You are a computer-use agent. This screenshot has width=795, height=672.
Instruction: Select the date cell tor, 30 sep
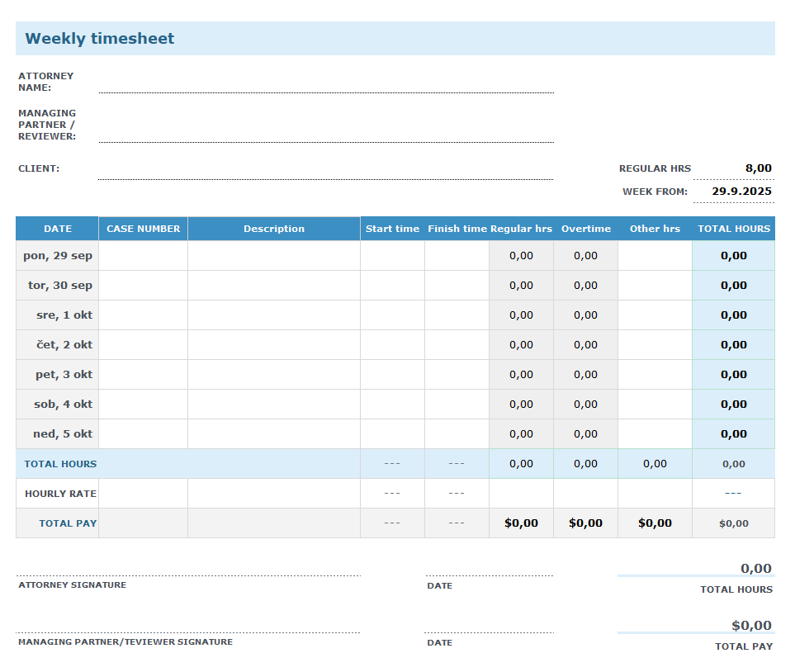point(57,286)
